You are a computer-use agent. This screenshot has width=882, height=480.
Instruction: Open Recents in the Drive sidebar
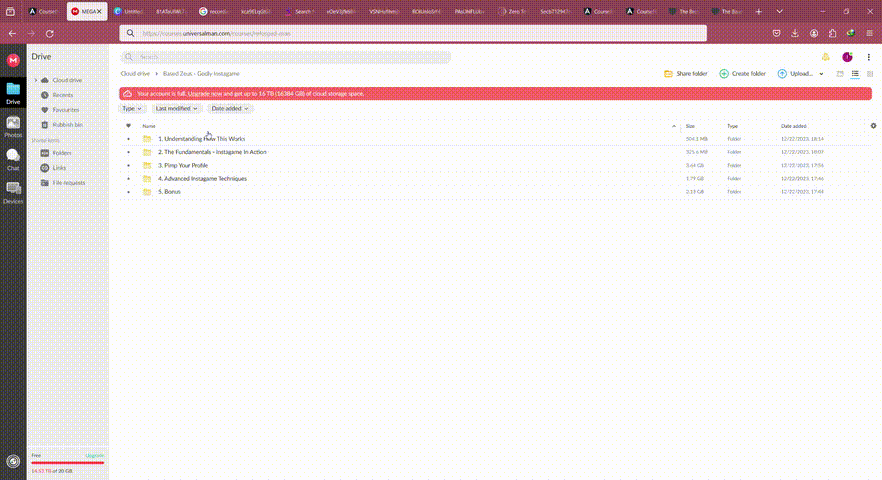(x=62, y=95)
